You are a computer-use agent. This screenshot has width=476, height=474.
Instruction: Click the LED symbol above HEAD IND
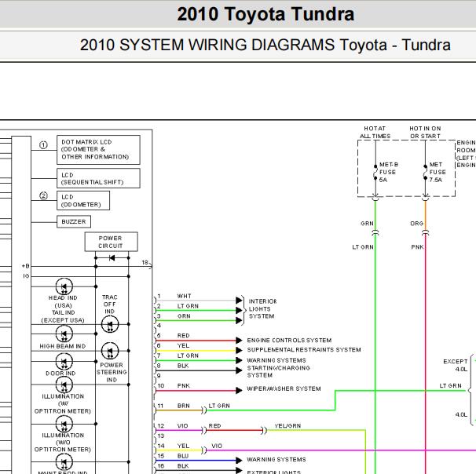point(64,286)
